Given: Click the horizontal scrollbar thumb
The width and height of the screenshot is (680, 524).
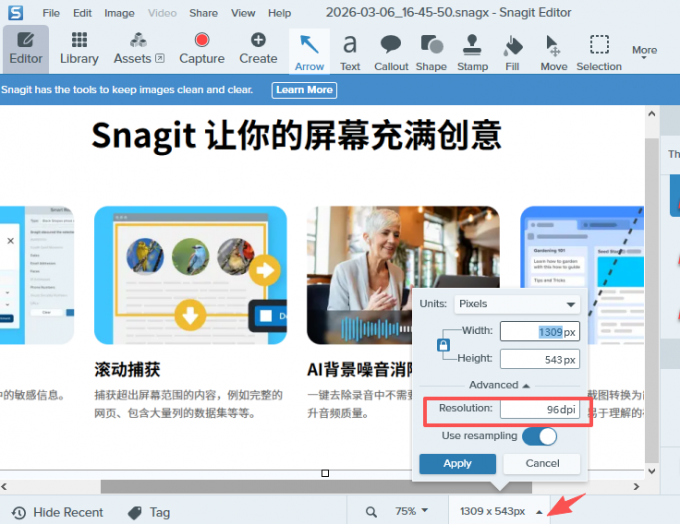Looking at the screenshot, I should (x=316, y=487).
